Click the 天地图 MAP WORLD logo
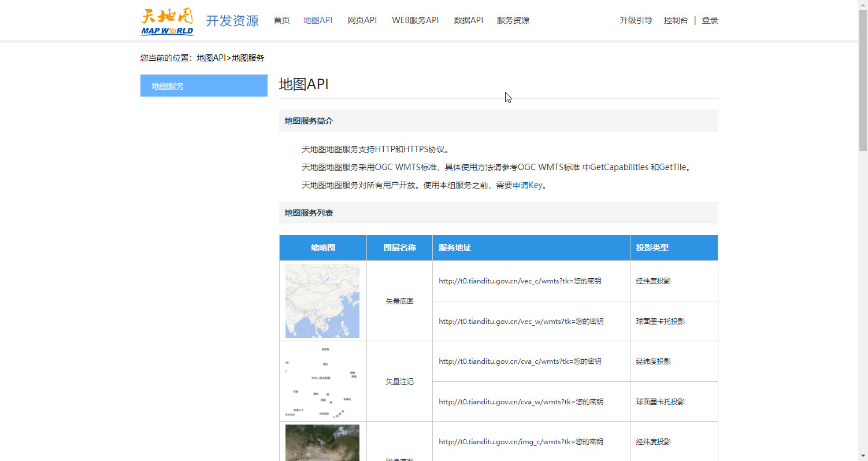868x461 pixels. (167, 21)
